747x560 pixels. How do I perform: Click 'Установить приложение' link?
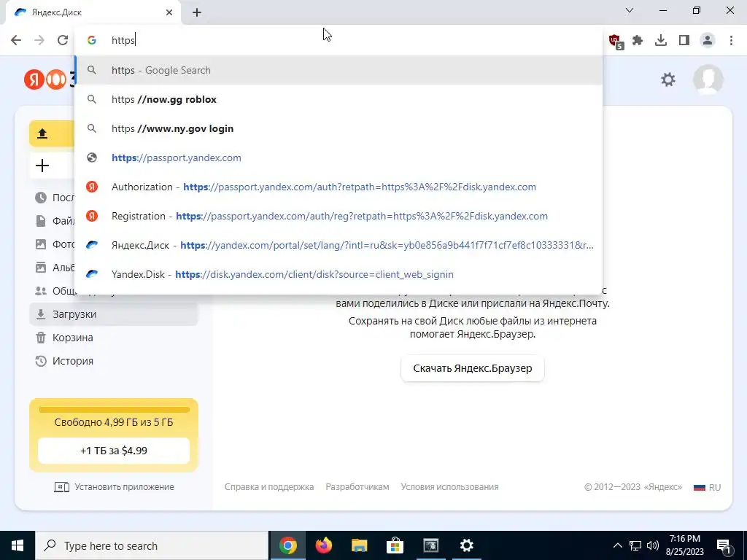pos(114,487)
